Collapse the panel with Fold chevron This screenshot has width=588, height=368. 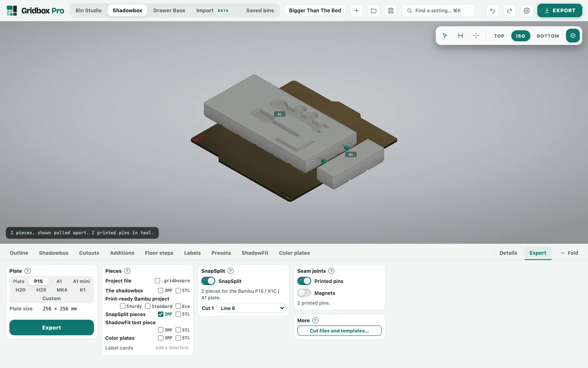(569, 253)
